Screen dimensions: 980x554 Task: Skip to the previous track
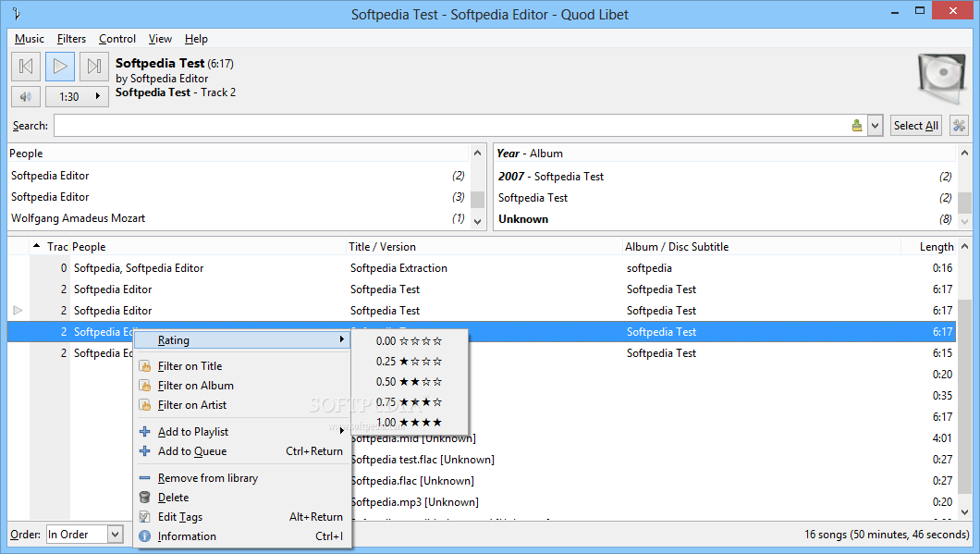(x=26, y=67)
